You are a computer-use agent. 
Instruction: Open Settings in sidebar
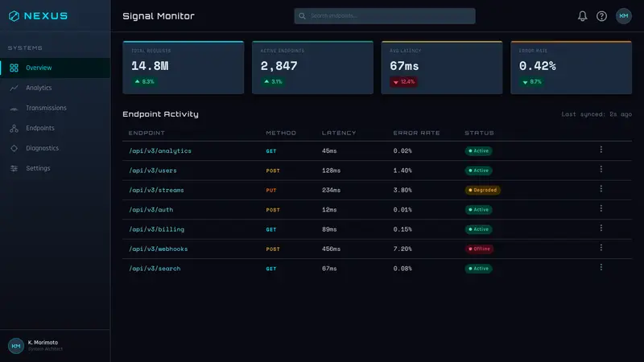55,168
